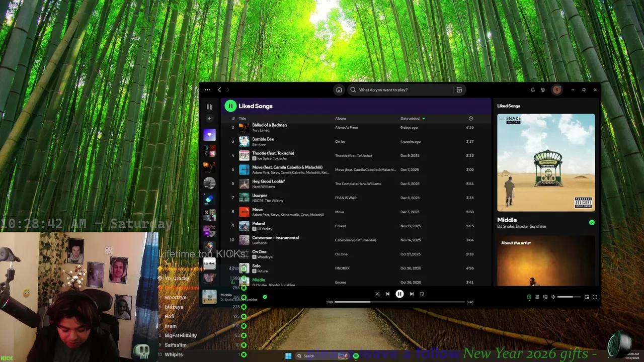Screen dimensions: 644x362
Task: Mute with the volume speaker icon
Action: [x=553, y=297]
